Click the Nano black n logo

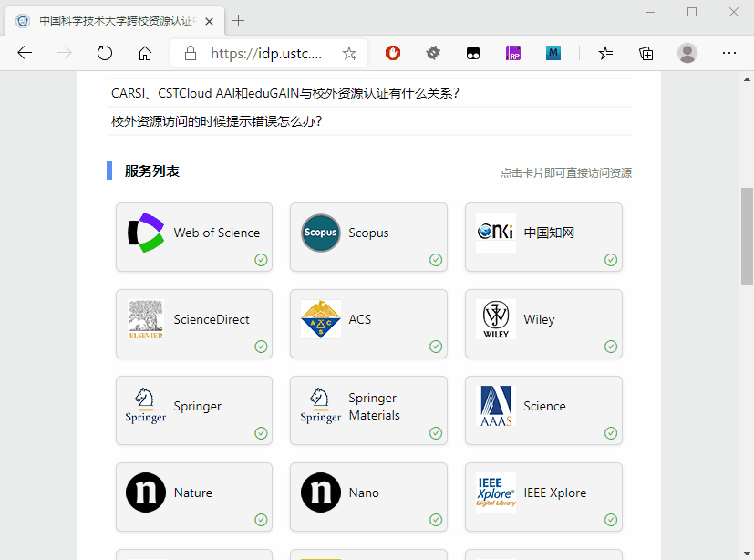point(321,493)
